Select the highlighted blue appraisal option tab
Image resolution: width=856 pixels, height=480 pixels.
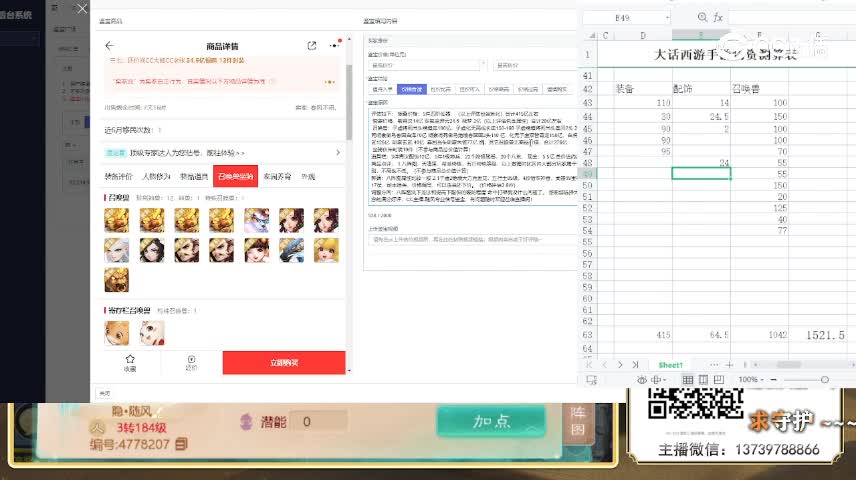(x=412, y=89)
